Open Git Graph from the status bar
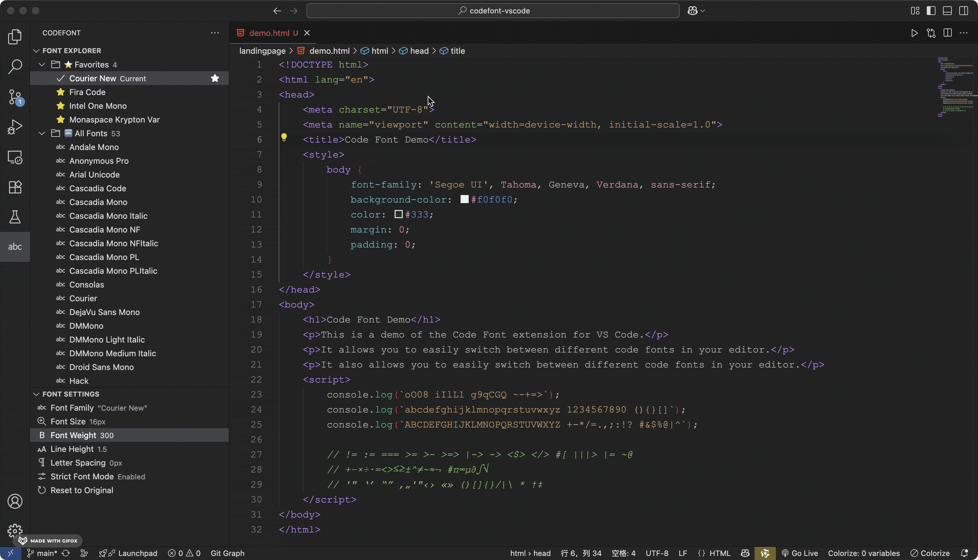Viewport: 978px width, 560px height. coord(227,553)
